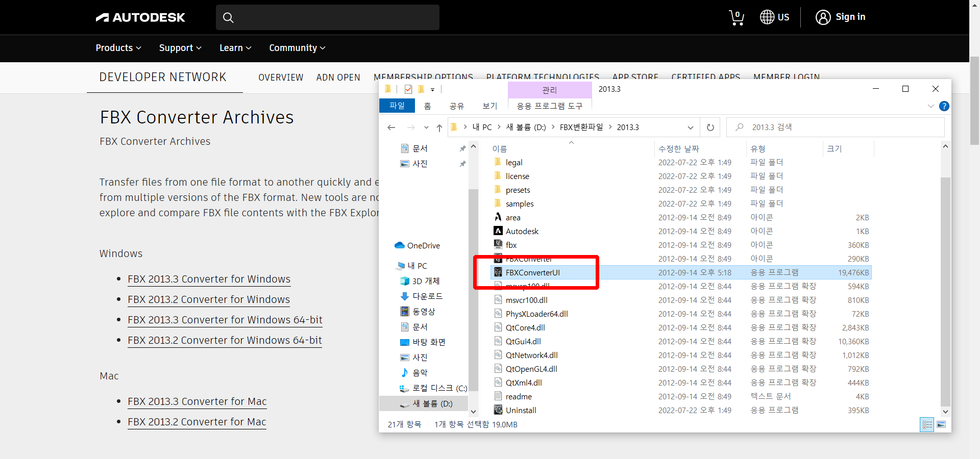Switch to large icons view in status bar
The height and width of the screenshot is (459, 980).
click(941, 424)
